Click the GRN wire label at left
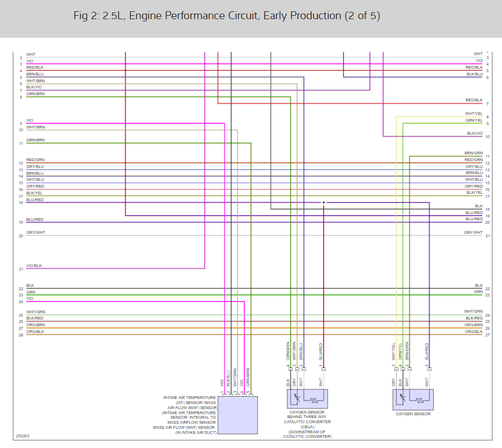Image resolution: width=502 pixels, height=448 pixels. click(30, 292)
